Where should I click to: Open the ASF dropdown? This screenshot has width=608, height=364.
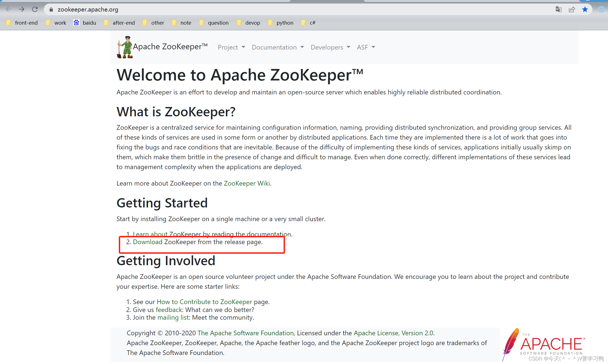(x=365, y=47)
